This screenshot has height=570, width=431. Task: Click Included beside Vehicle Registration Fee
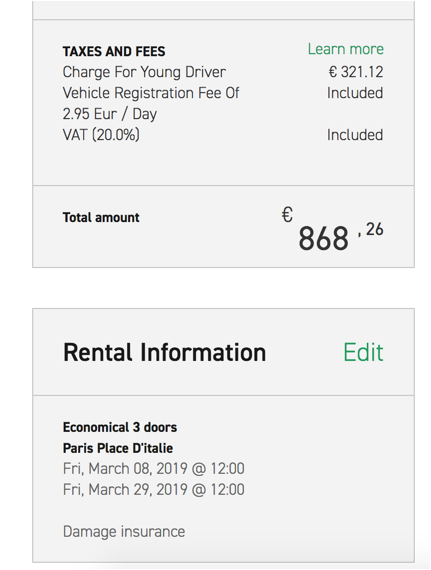(x=355, y=93)
